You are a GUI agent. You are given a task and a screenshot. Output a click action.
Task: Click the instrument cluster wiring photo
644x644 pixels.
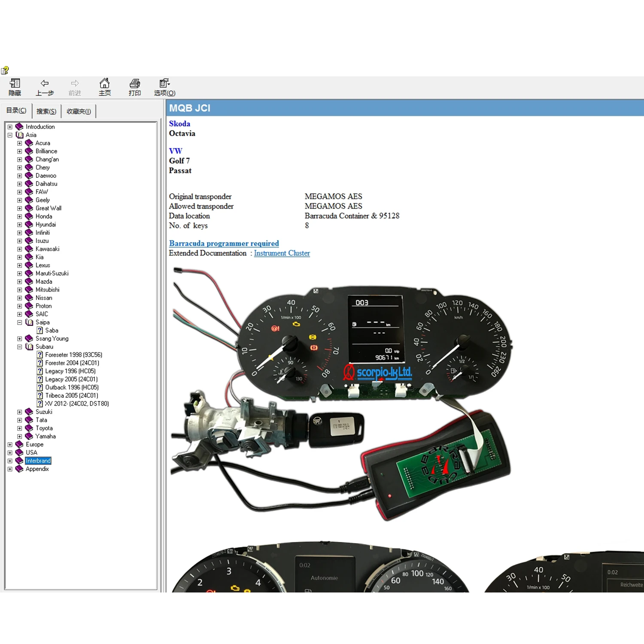click(341, 395)
